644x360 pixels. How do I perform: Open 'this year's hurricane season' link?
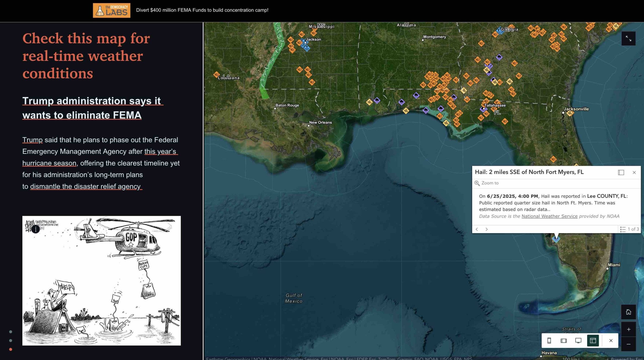point(100,157)
